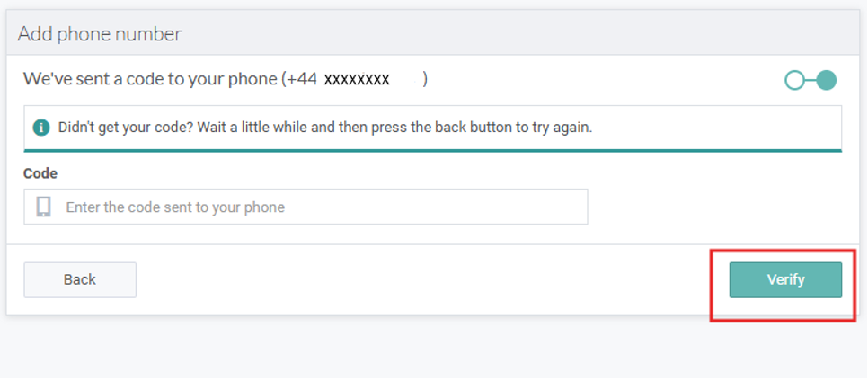Click the "We've sent a code" message
Viewport: 868px width, 379px height.
point(150,79)
